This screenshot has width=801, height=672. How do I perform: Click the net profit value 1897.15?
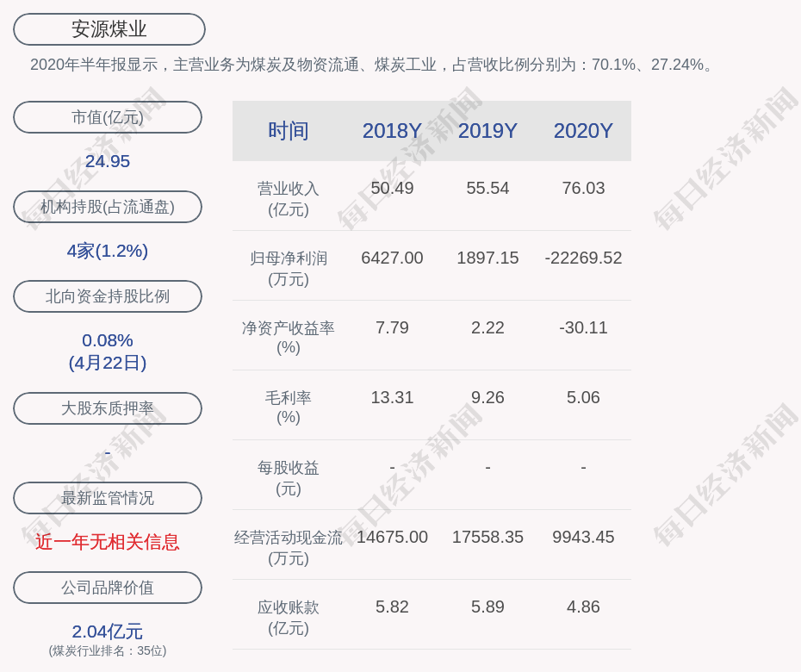(x=487, y=258)
